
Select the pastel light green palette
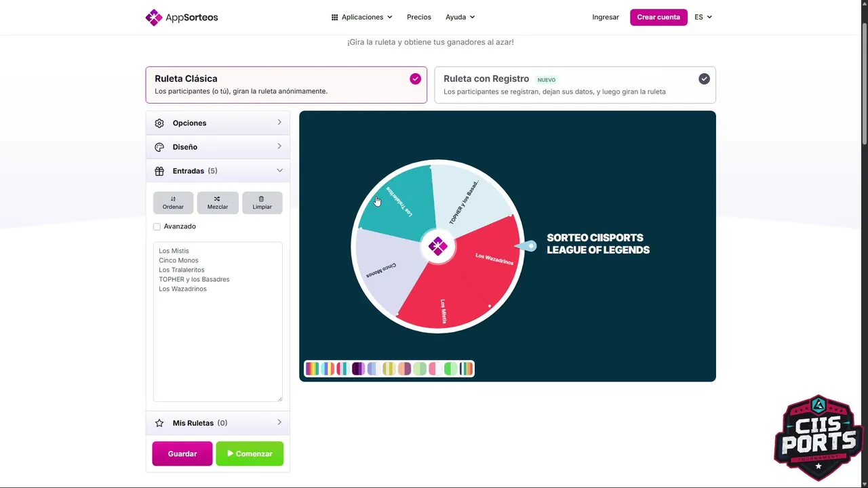(x=420, y=369)
